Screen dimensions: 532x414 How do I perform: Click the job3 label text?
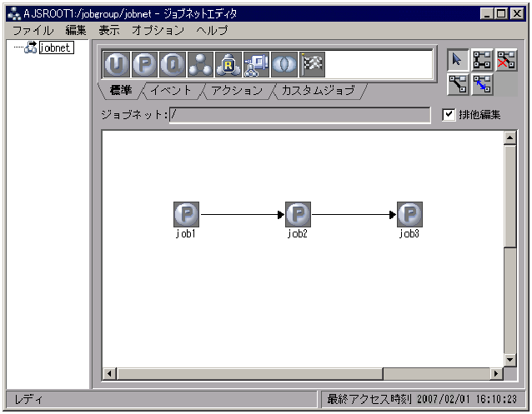(409, 233)
